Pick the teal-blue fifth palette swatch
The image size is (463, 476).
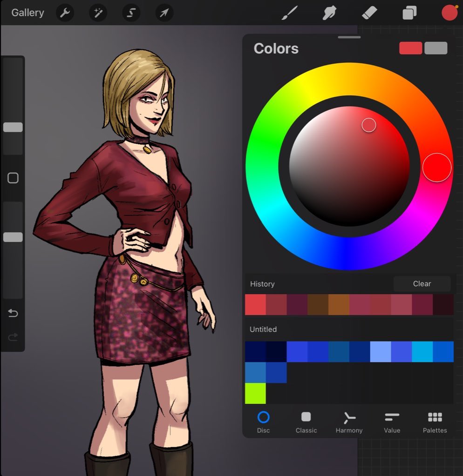[x=339, y=352]
